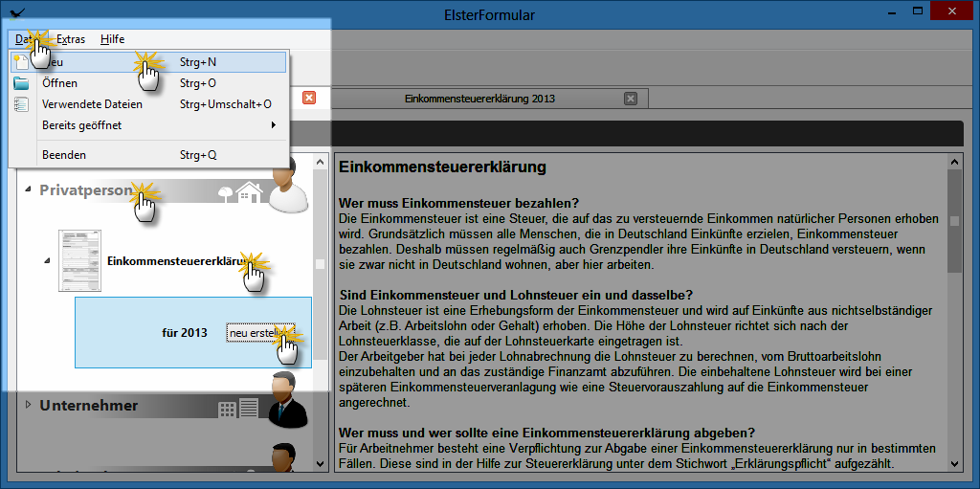Choose Beenden to quit ElsterFormular

click(x=148, y=154)
